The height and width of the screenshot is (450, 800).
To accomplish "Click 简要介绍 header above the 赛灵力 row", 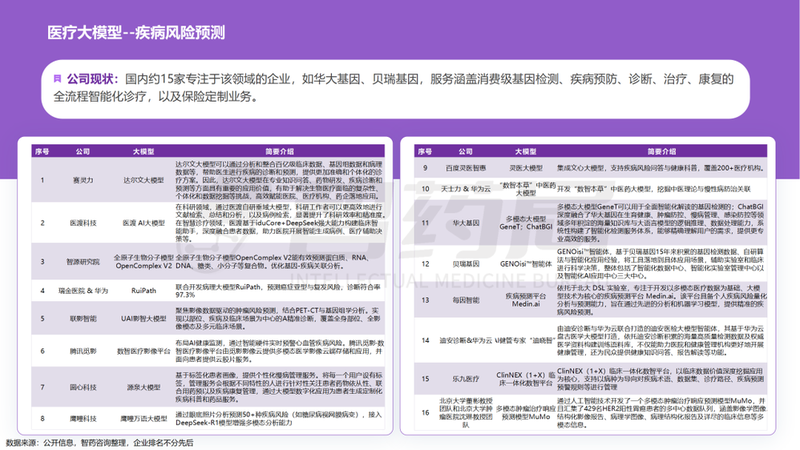I will 279,152.
